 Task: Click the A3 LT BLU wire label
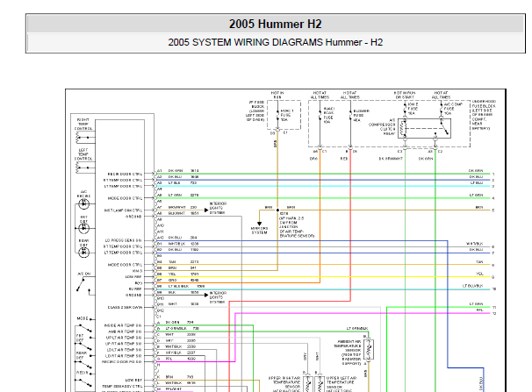pyautogui.click(x=176, y=183)
